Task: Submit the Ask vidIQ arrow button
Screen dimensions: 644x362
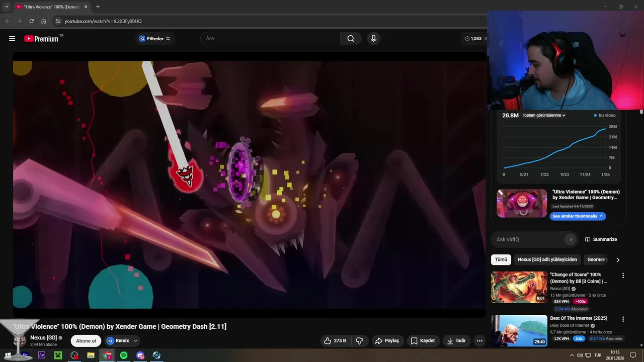Action: (571, 240)
